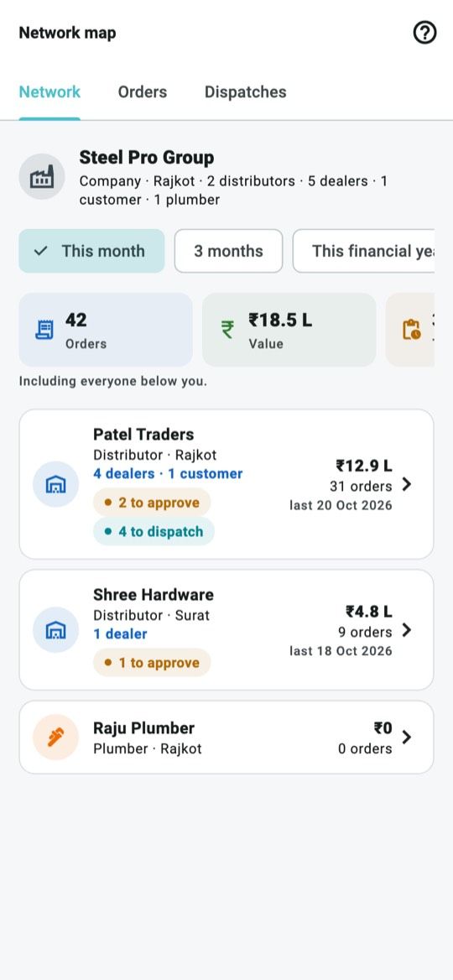Tap the Orders receipt icon
This screenshot has height=980, width=453.
[44, 330]
